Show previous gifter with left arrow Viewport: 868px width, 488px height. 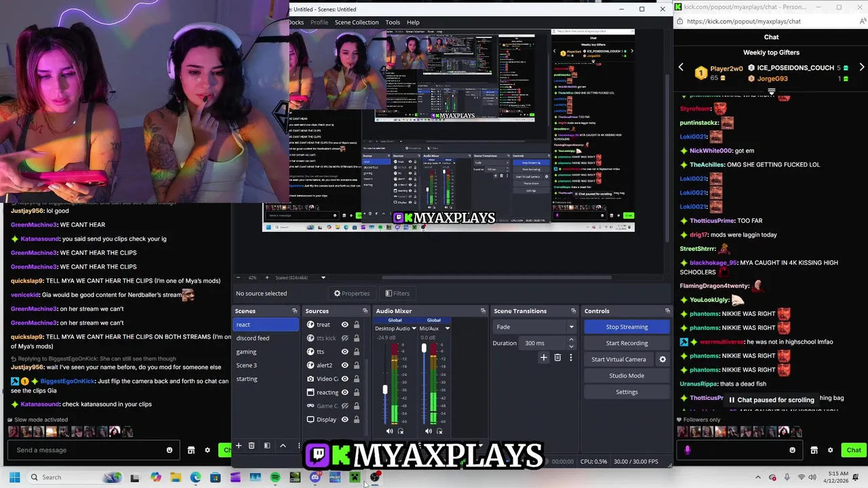coord(682,67)
